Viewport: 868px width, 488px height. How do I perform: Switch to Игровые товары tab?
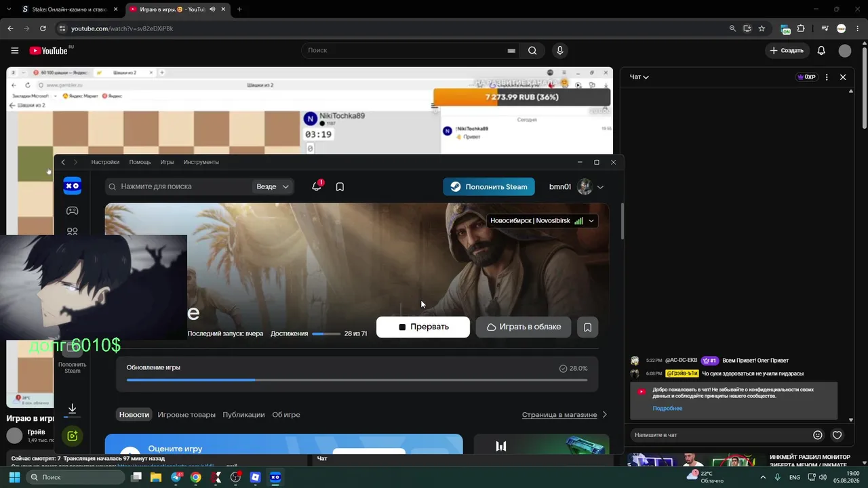[186, 415]
